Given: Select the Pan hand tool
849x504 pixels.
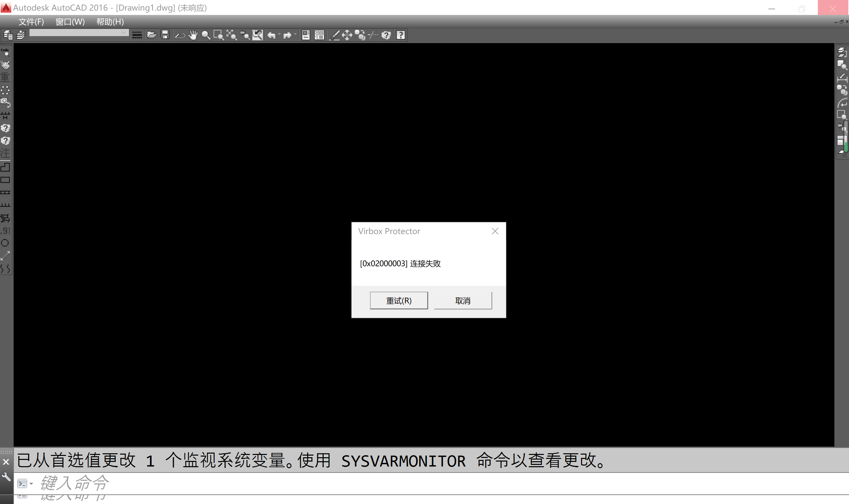Looking at the screenshot, I should tap(193, 35).
